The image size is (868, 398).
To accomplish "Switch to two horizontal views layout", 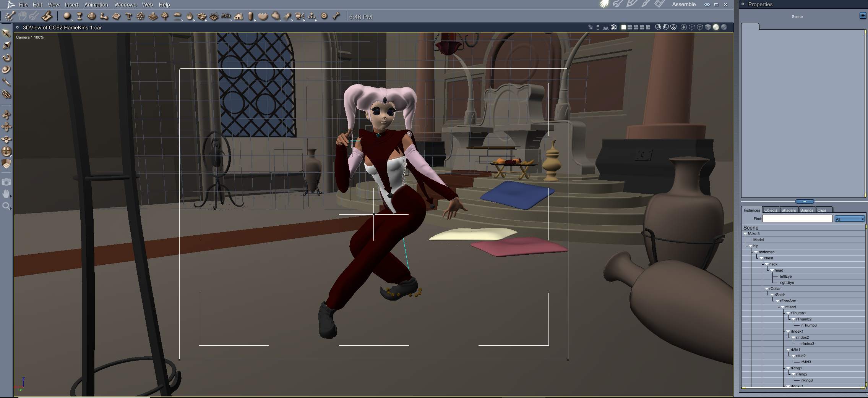I will [x=630, y=27].
